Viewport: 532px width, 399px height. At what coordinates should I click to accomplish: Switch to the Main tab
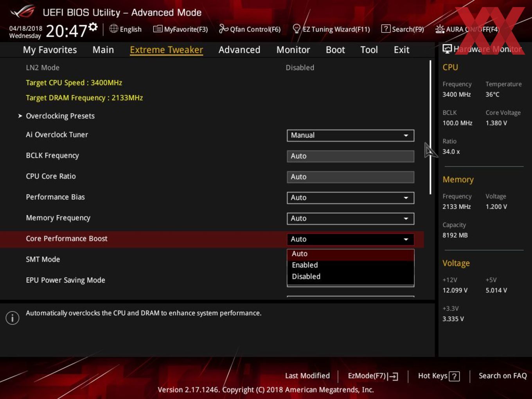[x=103, y=50]
